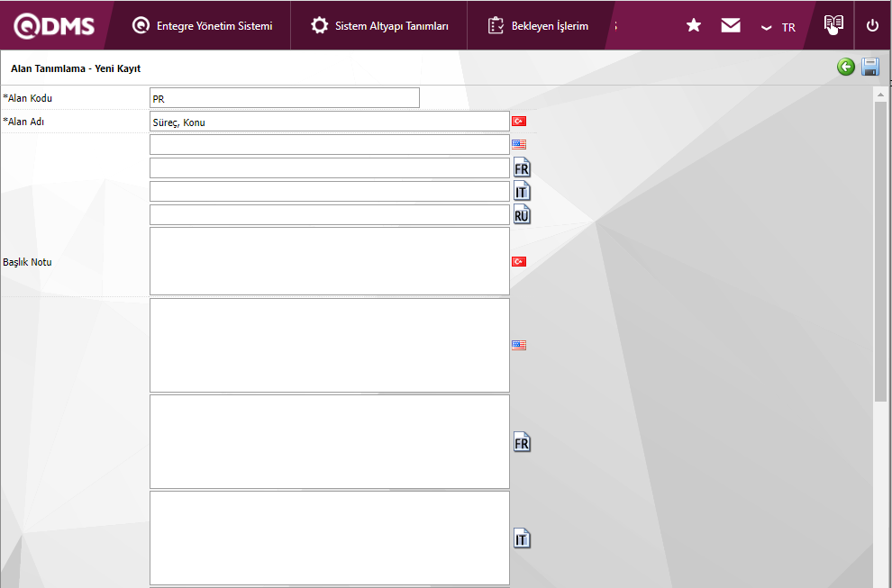This screenshot has width=892, height=588.
Task: Click the Alan Kodu input field
Action: coord(285,98)
